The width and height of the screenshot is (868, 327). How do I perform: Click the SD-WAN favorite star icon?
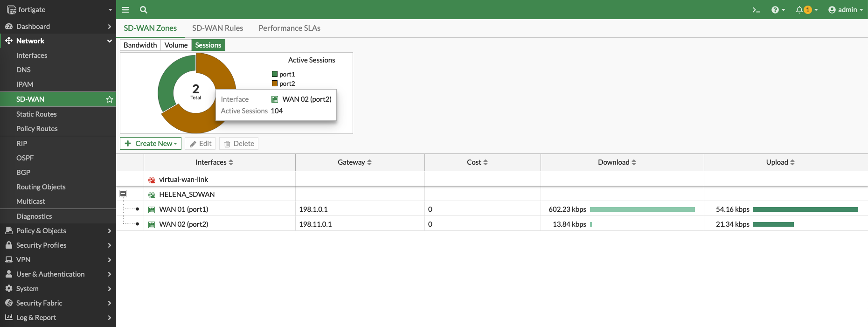(110, 99)
